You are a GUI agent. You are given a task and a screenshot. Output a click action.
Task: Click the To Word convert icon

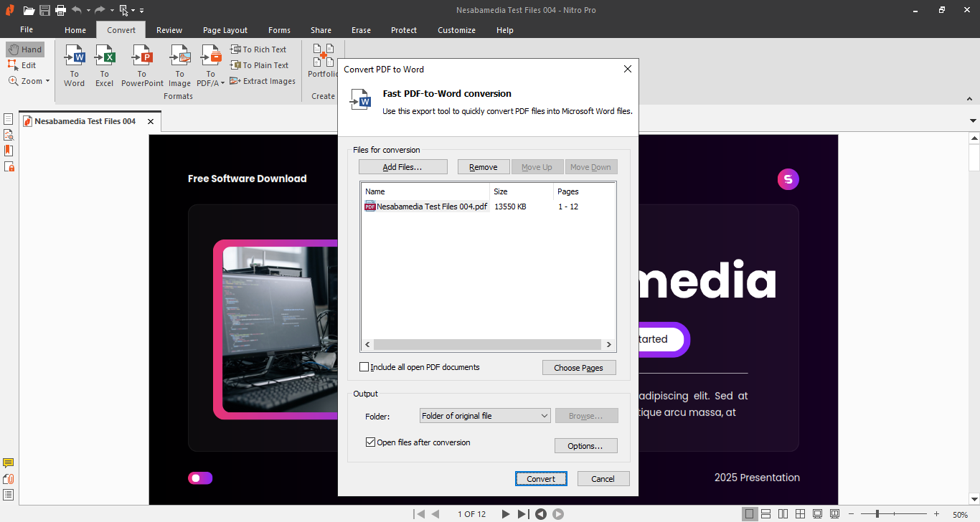point(74,65)
